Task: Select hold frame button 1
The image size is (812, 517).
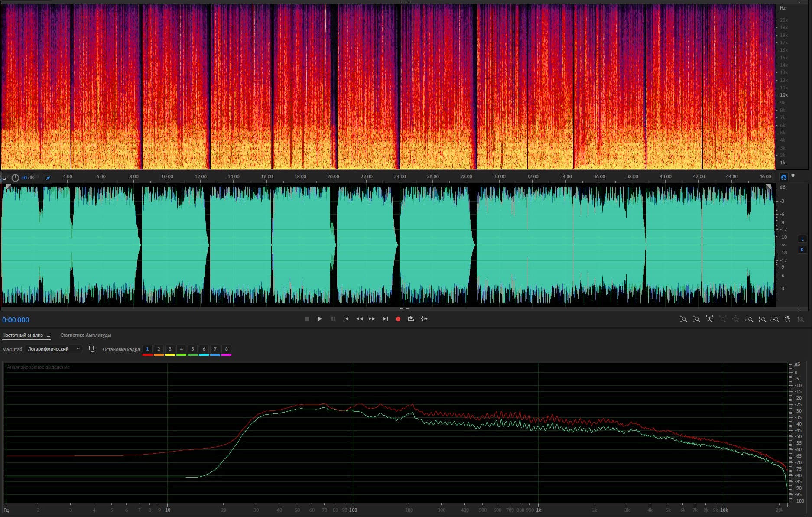Action: coord(147,349)
